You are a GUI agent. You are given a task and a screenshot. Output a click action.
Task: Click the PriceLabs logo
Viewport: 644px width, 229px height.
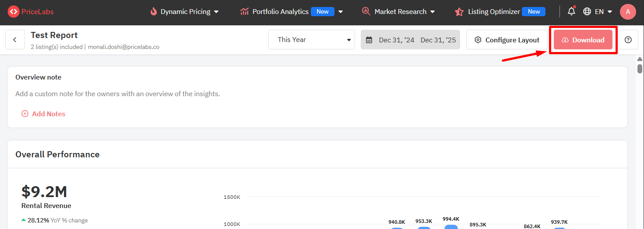(31, 12)
